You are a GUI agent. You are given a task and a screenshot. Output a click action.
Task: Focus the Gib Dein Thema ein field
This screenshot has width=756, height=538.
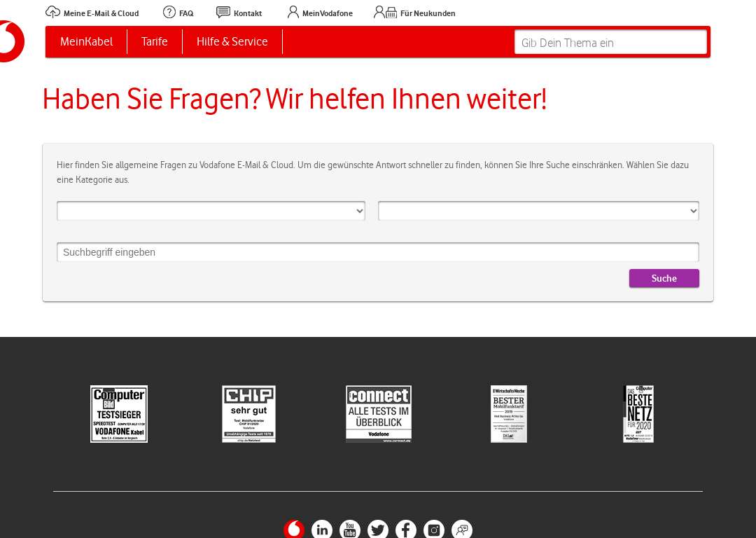(610, 43)
